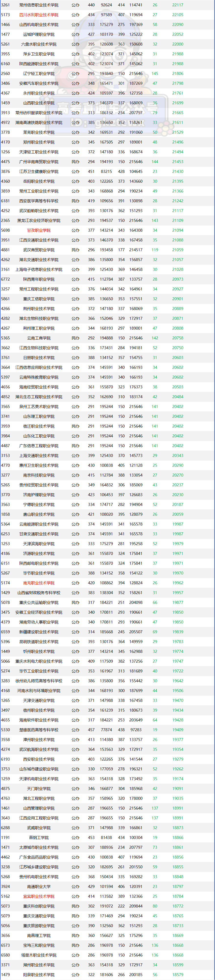Viewport: 215px width, 980px height.
Task: Select school name 重庆公共运输职业学院
Action: (x=39, y=603)
